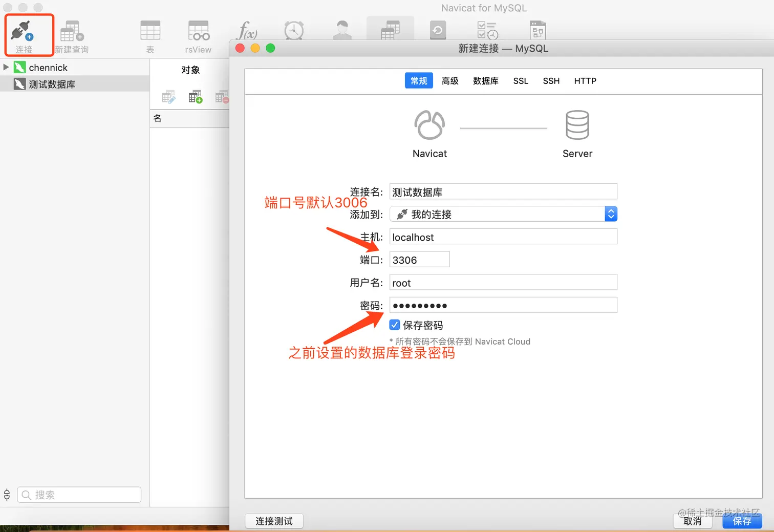Click the 搜索 search box in sidebar
This screenshot has height=532, width=774.
tap(79, 495)
